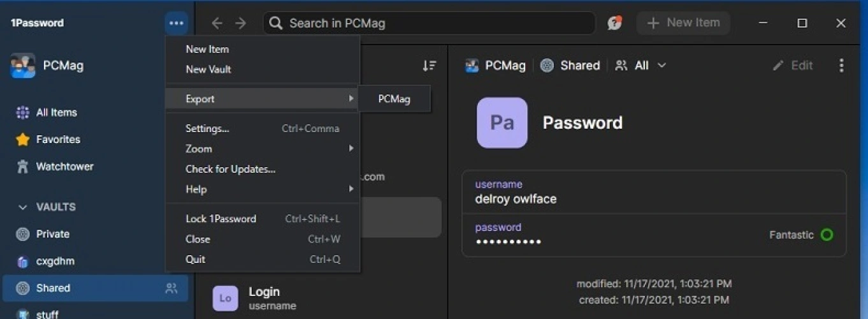Open the vertical three-dot item menu
The image size is (868, 319).
pyautogui.click(x=841, y=66)
